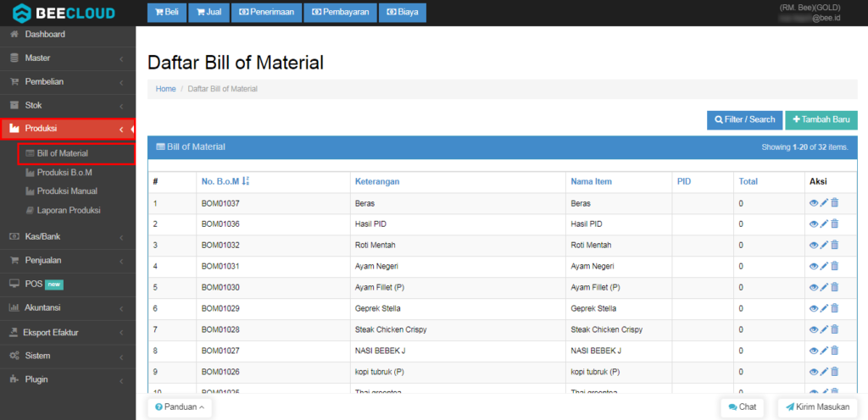The width and height of the screenshot is (868, 420).
Task: Open the Dashboard home icon in the sidebar
Action: (15, 34)
